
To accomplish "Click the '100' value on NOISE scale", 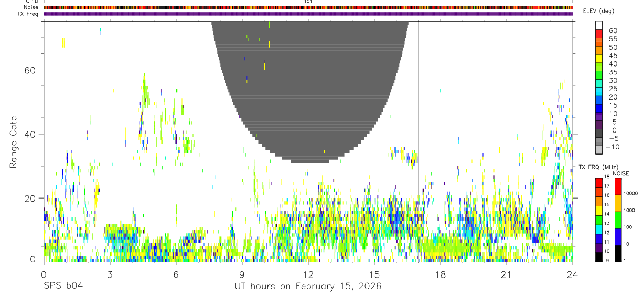I will click(628, 227).
